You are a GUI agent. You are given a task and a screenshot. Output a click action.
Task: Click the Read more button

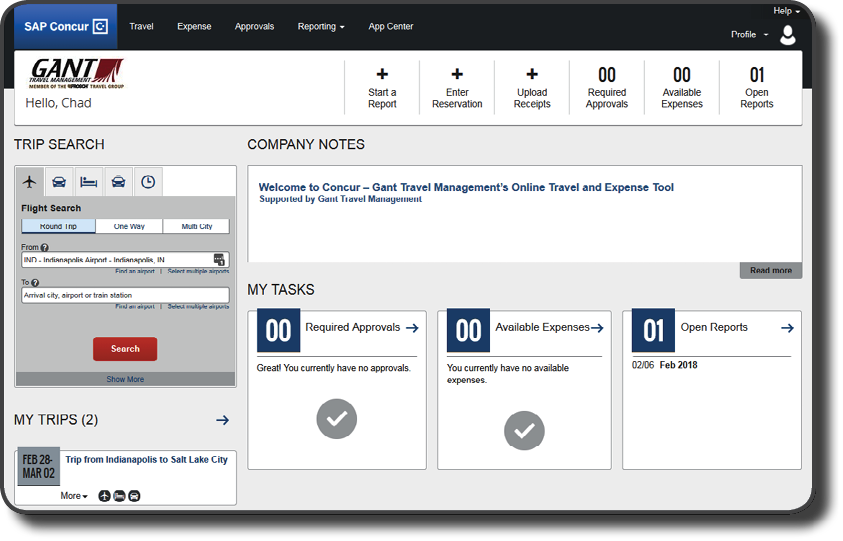coord(771,270)
